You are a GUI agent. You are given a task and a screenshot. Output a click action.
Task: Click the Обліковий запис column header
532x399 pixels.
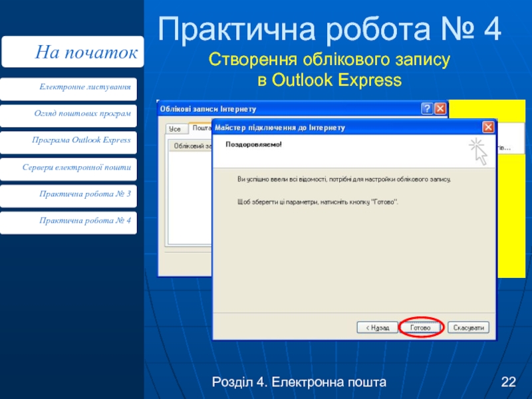click(191, 146)
